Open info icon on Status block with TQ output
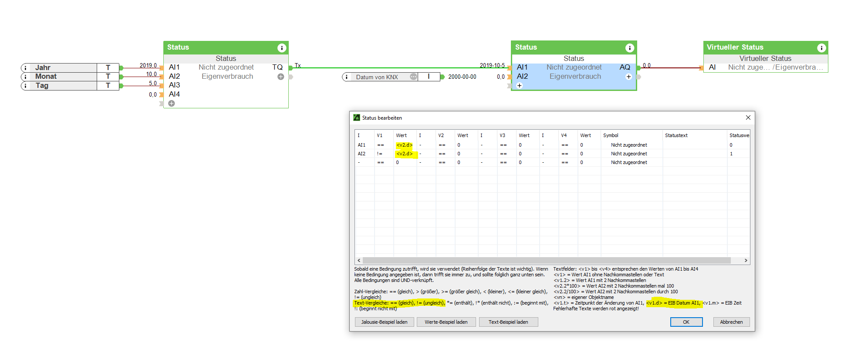Image resolution: width=868 pixels, height=342 pixels. click(282, 48)
